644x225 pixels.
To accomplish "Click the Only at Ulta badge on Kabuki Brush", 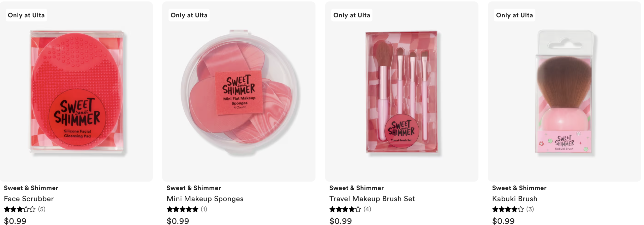I will [x=514, y=15].
